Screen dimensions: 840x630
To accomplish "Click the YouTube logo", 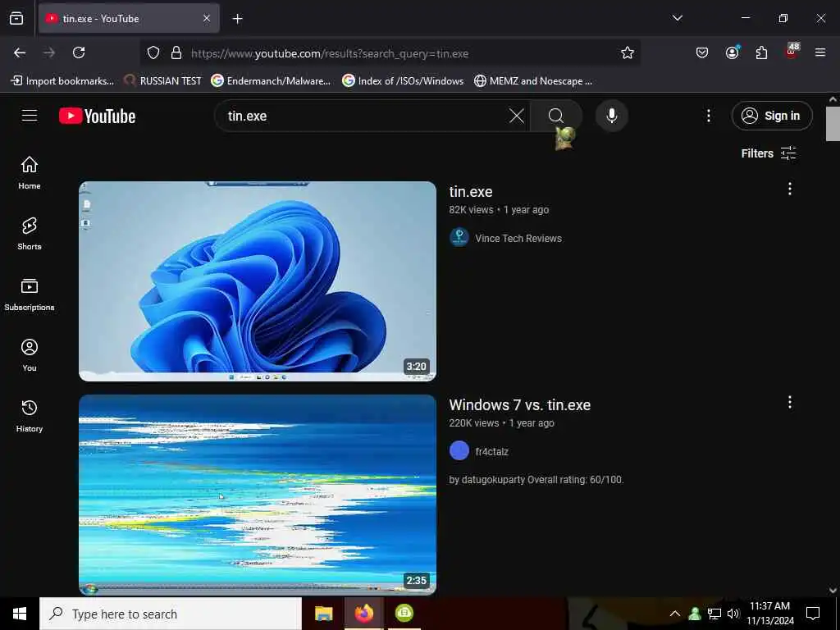I will [97, 116].
